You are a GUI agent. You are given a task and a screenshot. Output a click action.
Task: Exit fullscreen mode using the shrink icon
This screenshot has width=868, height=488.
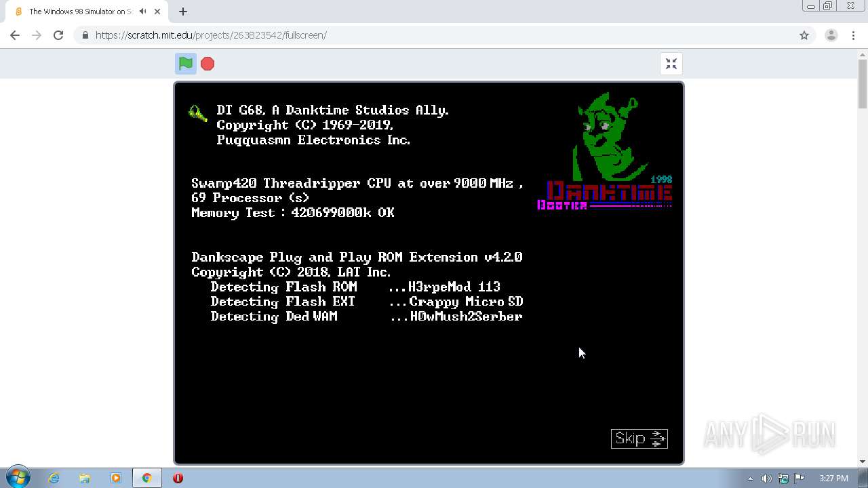pyautogui.click(x=671, y=64)
